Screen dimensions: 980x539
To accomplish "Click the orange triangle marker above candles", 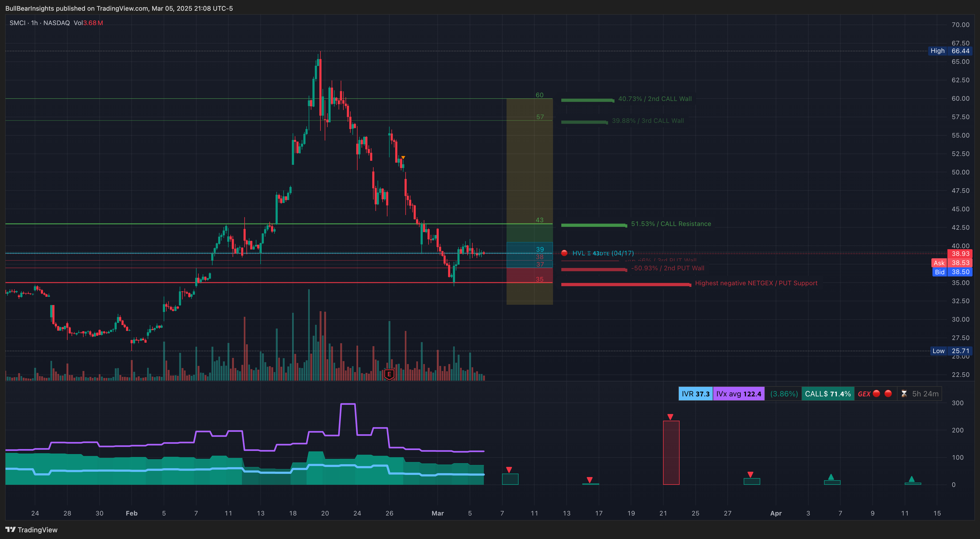I will (403, 158).
